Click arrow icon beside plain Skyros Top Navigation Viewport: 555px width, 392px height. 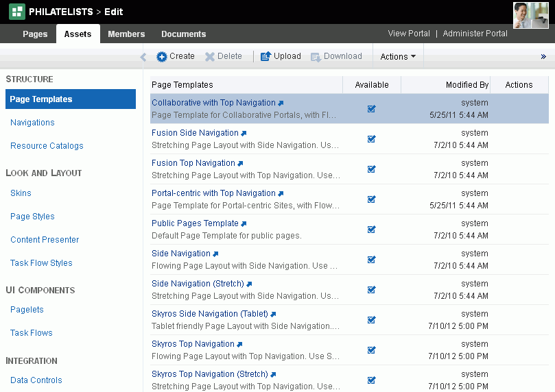239,344
